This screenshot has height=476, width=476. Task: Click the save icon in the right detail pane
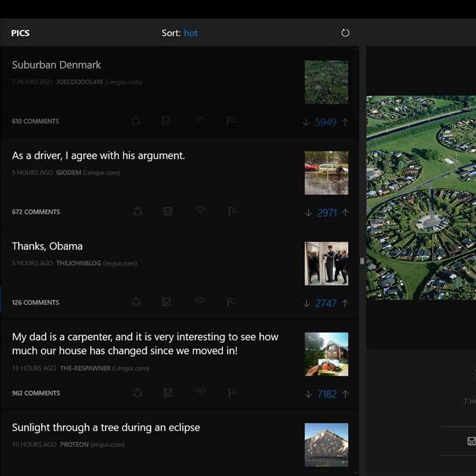471,441
